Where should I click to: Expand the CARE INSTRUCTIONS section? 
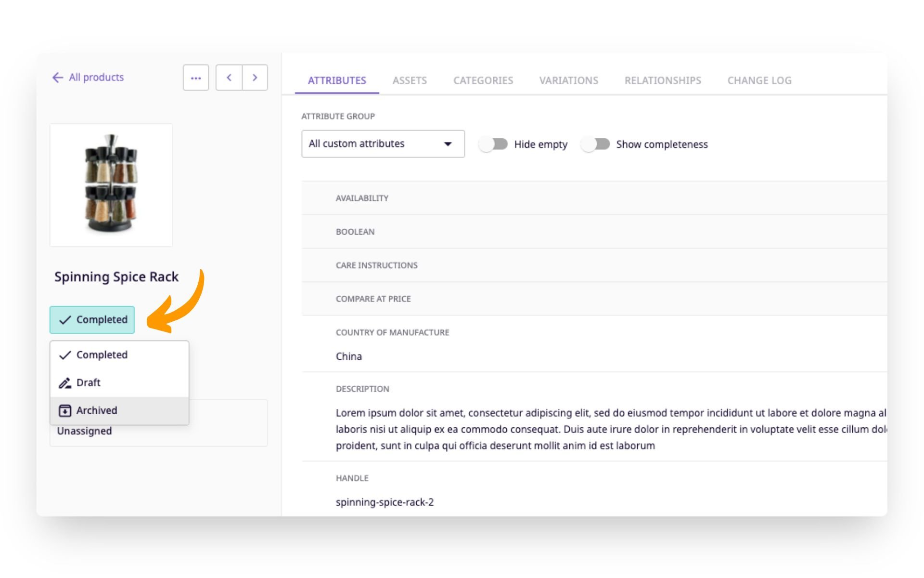376,265
